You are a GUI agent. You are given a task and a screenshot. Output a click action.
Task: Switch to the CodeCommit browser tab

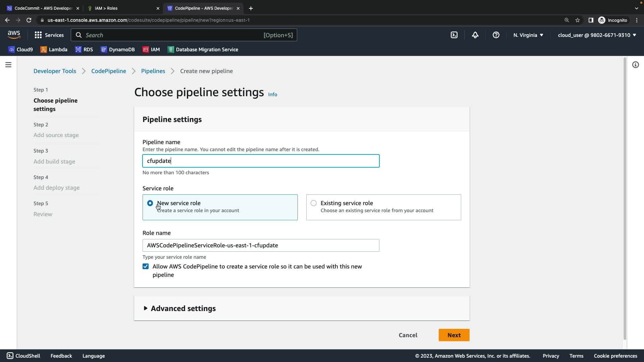tap(40, 8)
